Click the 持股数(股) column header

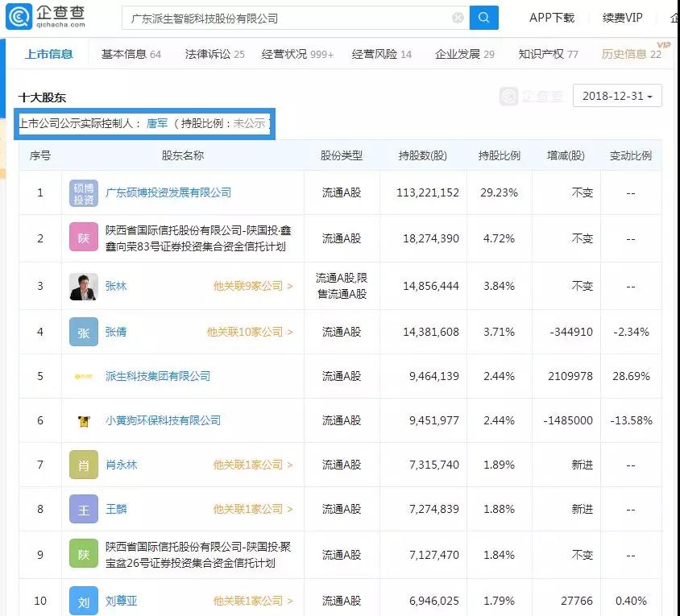point(423,155)
